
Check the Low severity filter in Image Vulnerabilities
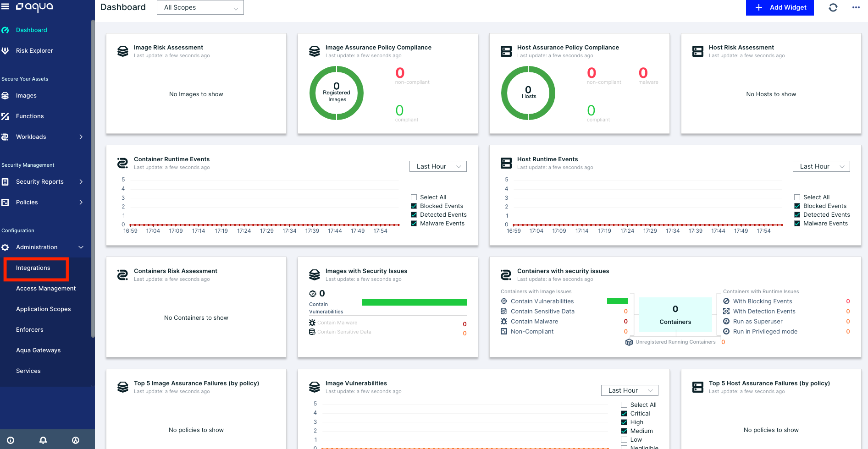click(x=624, y=439)
